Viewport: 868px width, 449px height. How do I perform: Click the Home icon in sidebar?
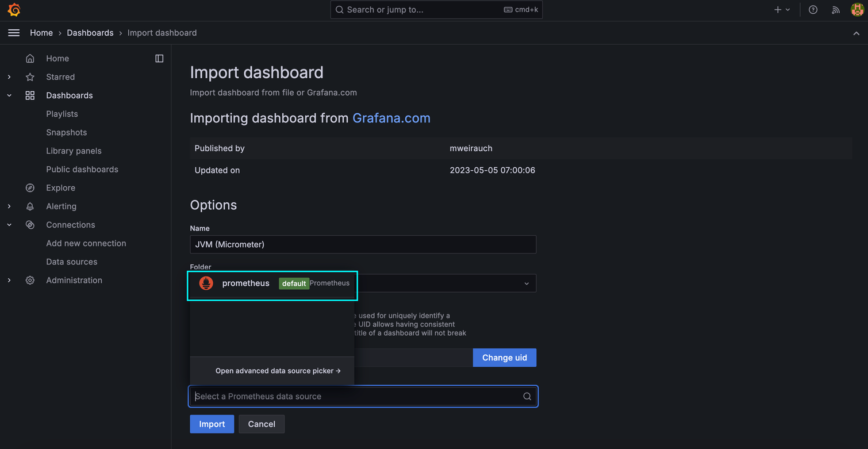[30, 59]
